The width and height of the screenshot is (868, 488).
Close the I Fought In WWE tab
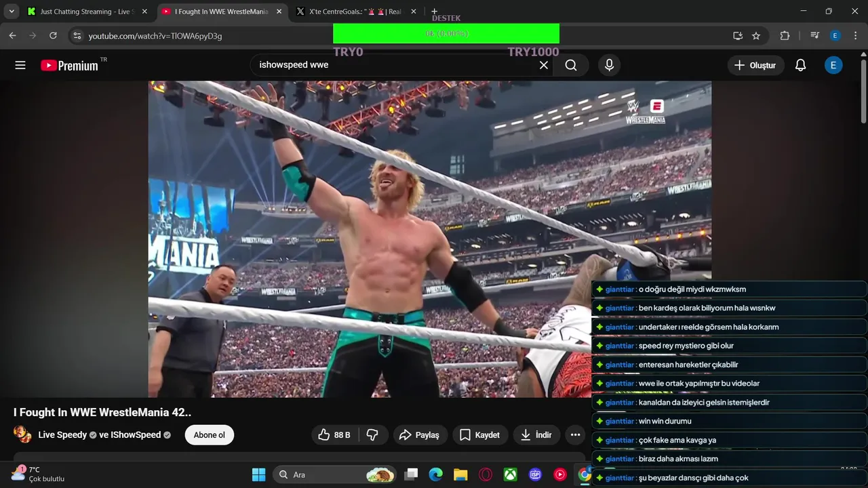[x=279, y=12]
